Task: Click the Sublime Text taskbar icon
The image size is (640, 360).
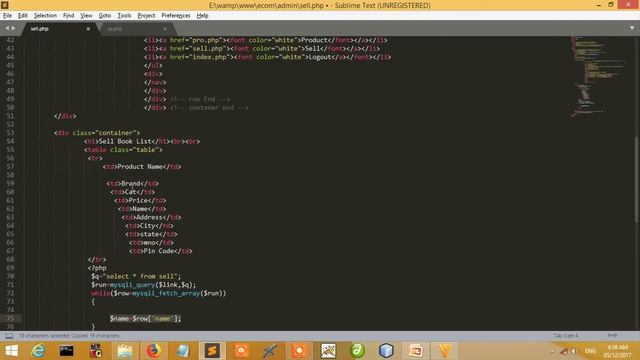Action: (212, 351)
